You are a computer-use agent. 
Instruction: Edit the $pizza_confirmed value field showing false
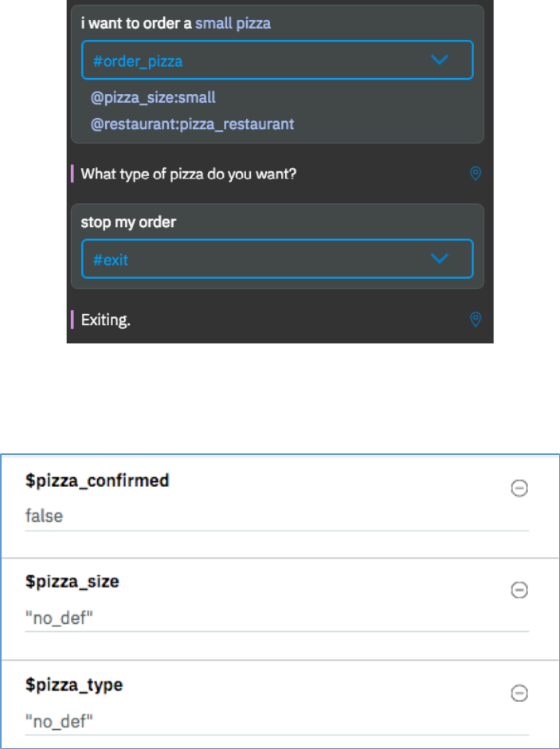[276, 517]
